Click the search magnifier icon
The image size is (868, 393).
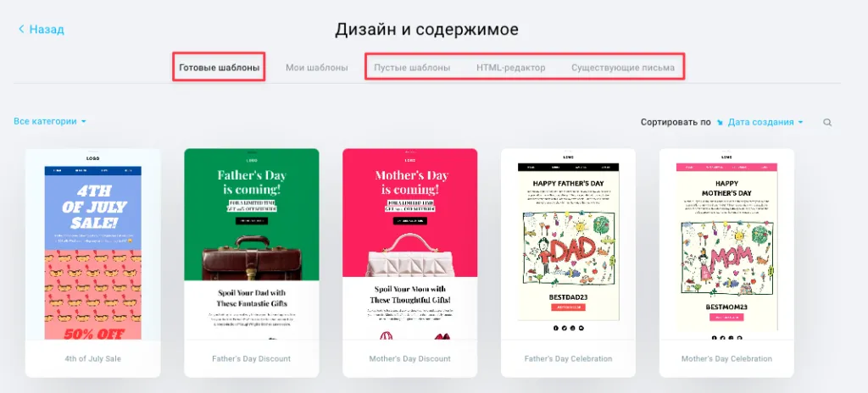(827, 122)
